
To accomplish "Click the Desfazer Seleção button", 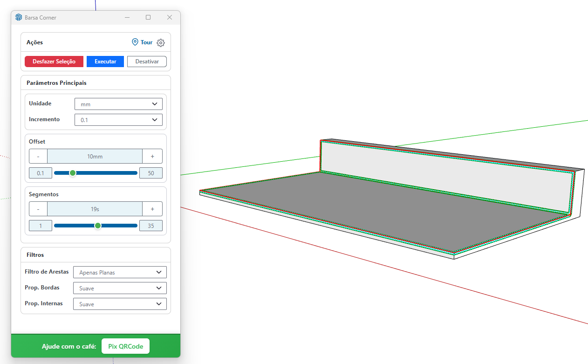I will tap(54, 62).
